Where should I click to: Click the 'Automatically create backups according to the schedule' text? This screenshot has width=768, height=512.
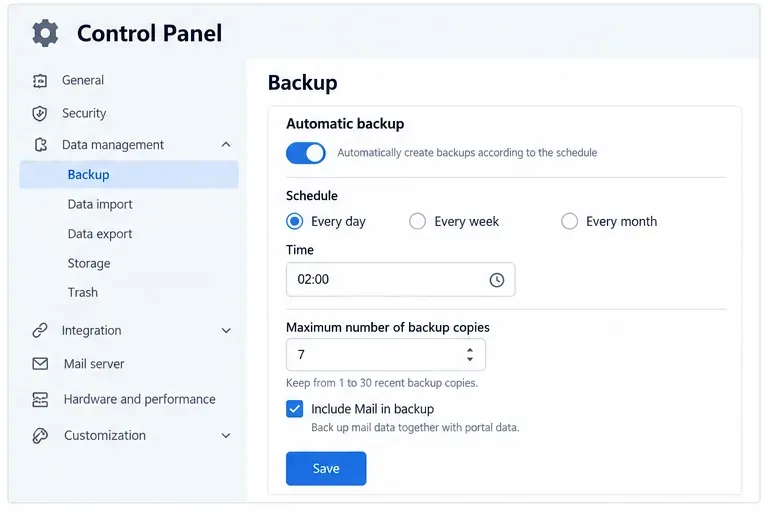(467, 153)
